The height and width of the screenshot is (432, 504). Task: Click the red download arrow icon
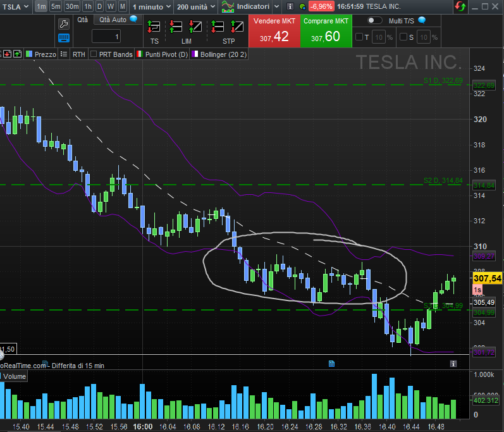(x=8, y=54)
